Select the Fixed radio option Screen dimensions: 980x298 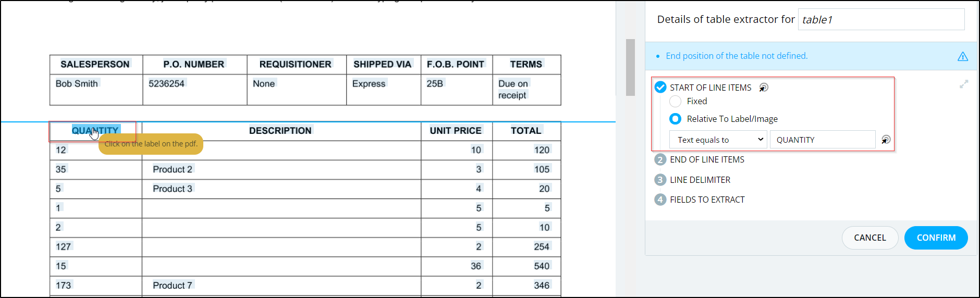pyautogui.click(x=676, y=101)
